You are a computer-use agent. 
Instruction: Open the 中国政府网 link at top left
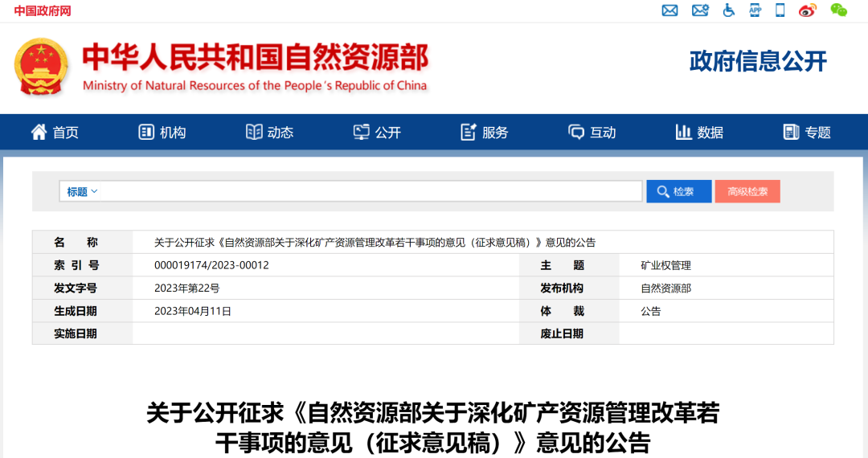43,10
